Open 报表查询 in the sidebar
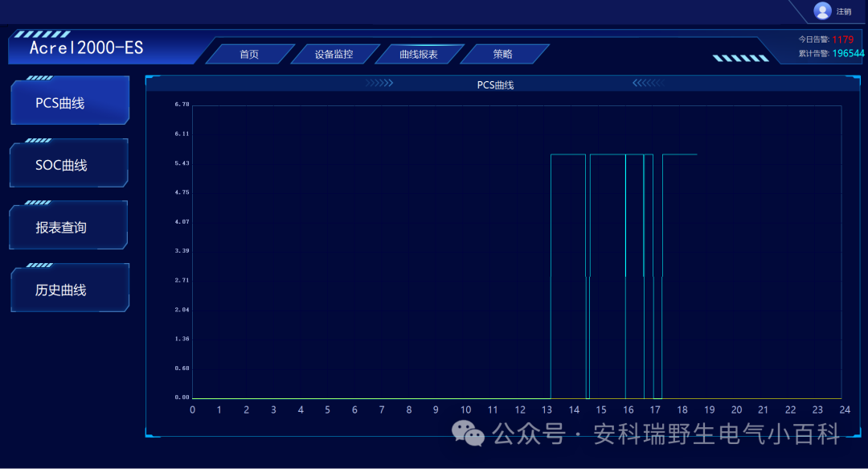Viewport: 868px width, 469px height. tap(68, 225)
